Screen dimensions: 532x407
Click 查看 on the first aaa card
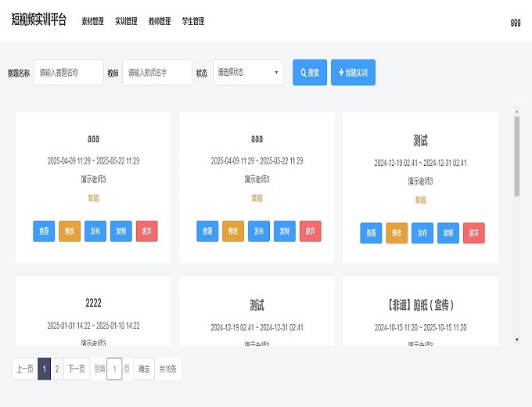click(x=44, y=231)
